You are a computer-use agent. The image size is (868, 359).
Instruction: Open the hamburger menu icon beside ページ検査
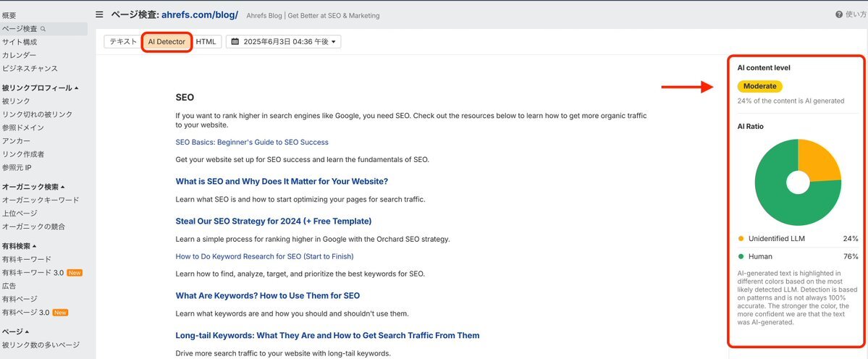tap(99, 15)
